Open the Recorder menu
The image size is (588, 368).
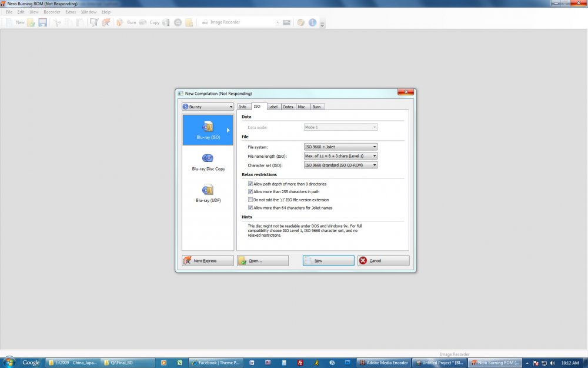pyautogui.click(x=52, y=12)
